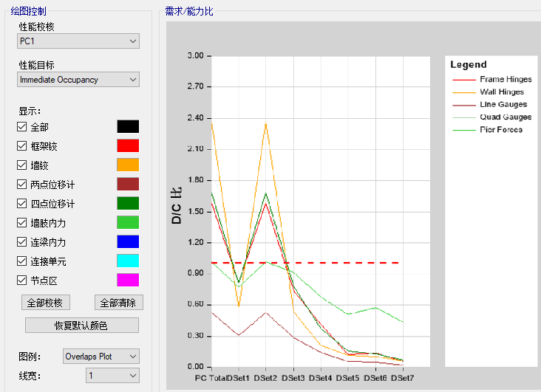The height and width of the screenshot is (392, 541).
Task: Open the 线宽 line width dropdown
Action: [112, 376]
